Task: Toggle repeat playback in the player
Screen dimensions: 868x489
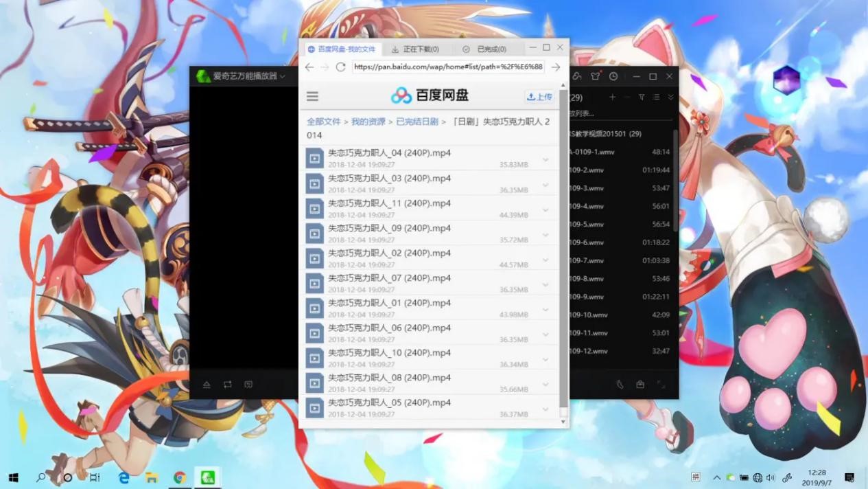Action: (228, 385)
